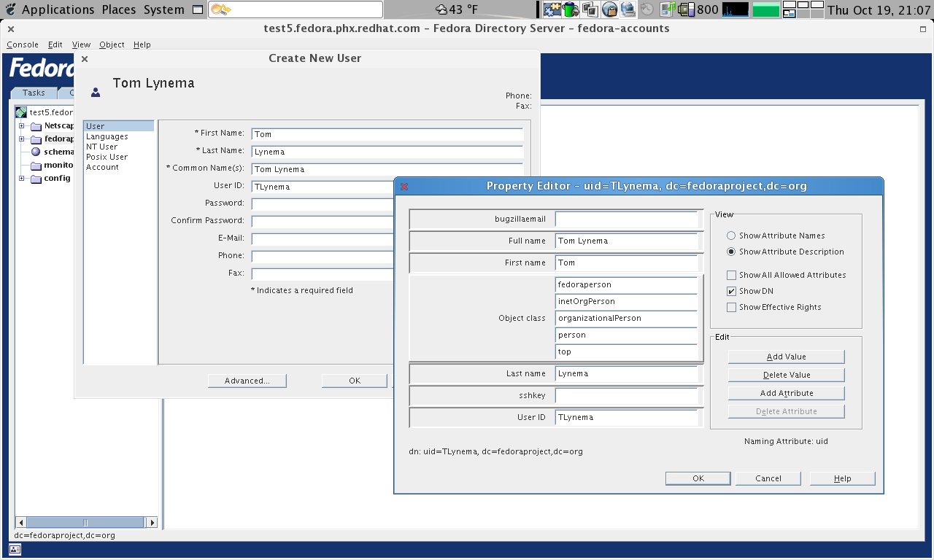Click the fedoraproject folder icon in the tree
934x560 pixels.
click(36, 139)
